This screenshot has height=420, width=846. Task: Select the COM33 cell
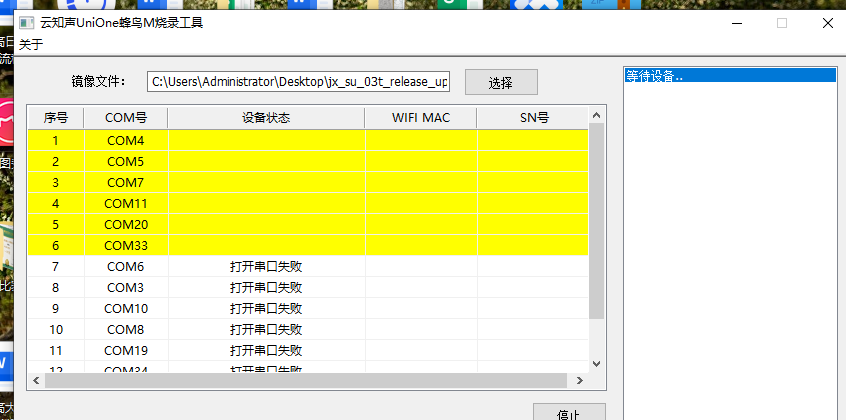point(126,246)
